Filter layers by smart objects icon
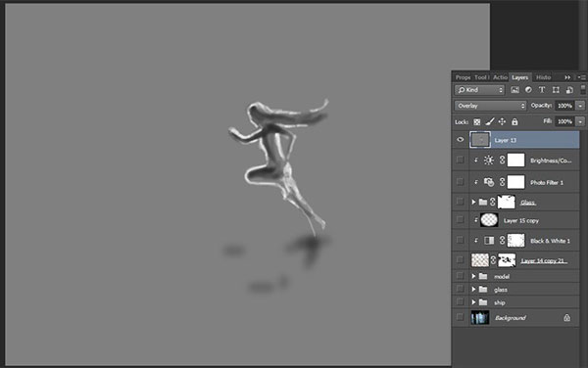The height and width of the screenshot is (368, 588). (569, 90)
